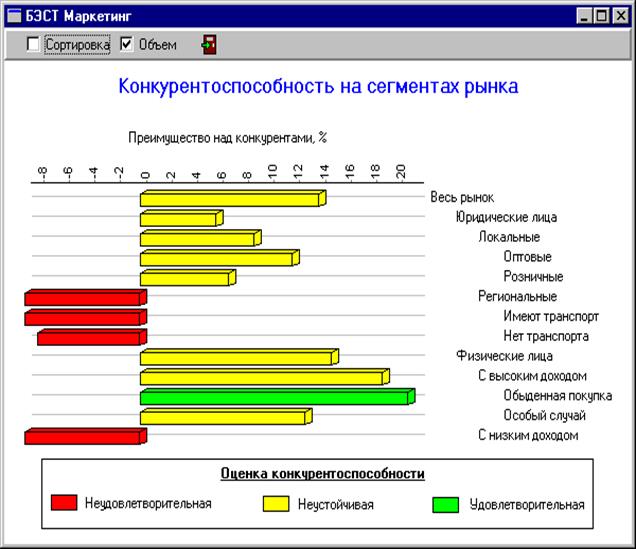The image size is (636, 549).
Task: Select the Весь рынок segment label
Action: tap(462, 197)
